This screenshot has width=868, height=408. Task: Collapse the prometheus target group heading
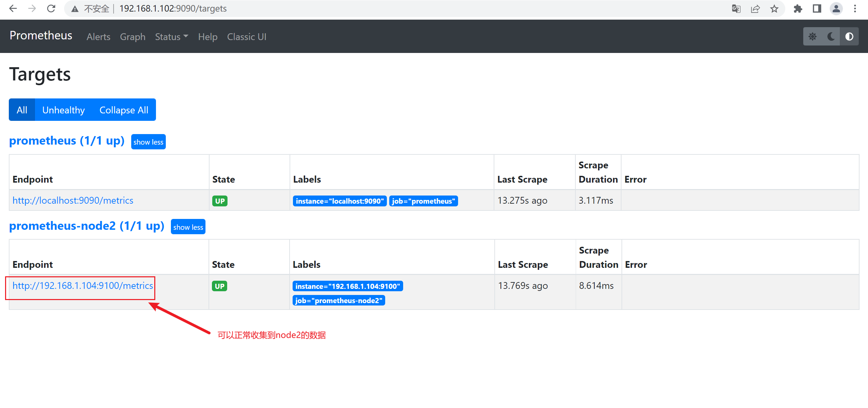tap(67, 141)
